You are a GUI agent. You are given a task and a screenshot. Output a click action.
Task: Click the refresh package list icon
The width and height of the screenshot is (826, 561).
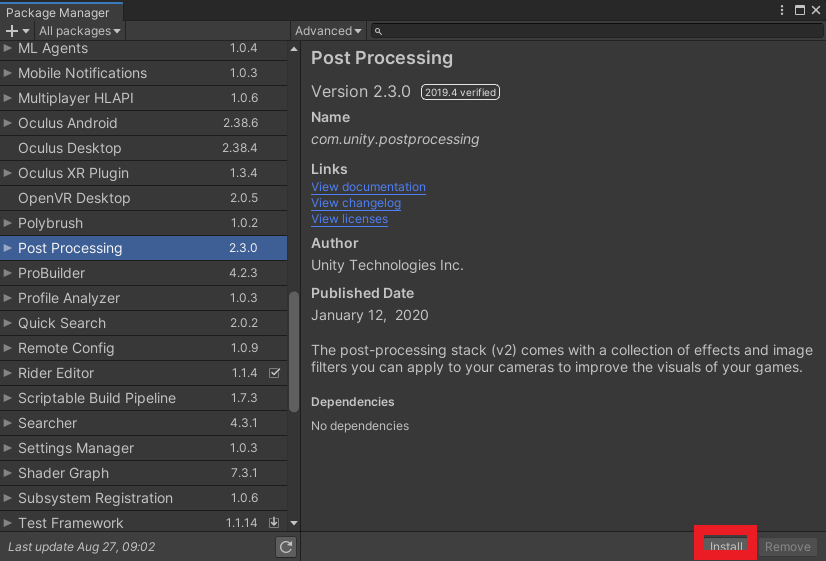point(286,547)
